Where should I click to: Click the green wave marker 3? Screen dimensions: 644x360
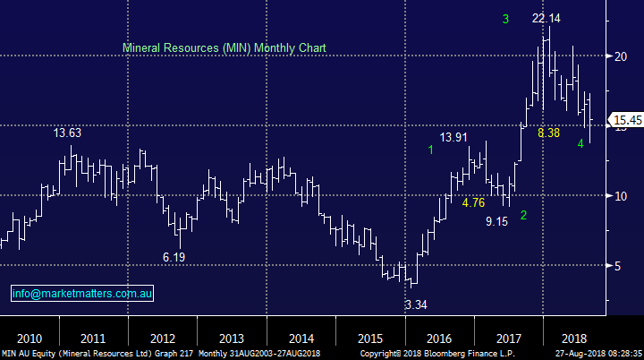pyautogui.click(x=505, y=19)
